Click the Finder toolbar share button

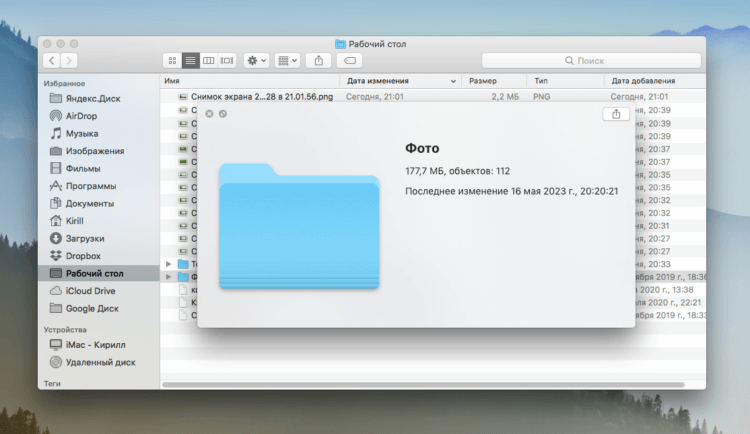point(319,61)
